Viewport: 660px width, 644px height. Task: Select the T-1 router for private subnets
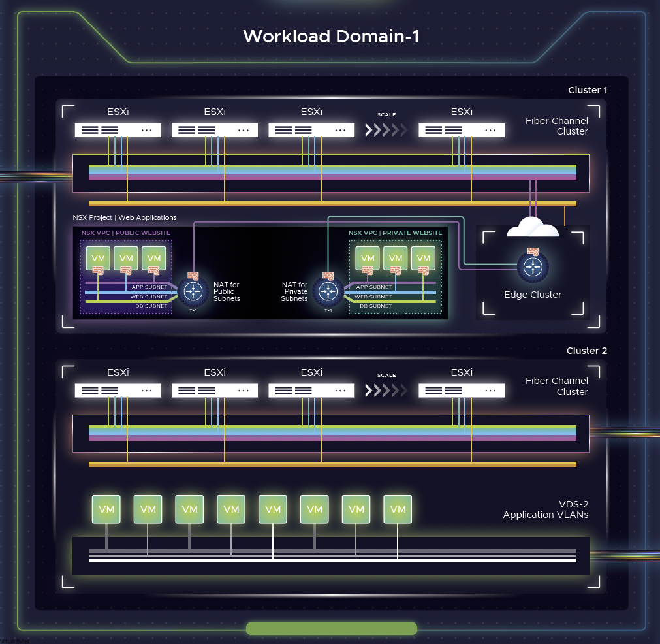328,291
